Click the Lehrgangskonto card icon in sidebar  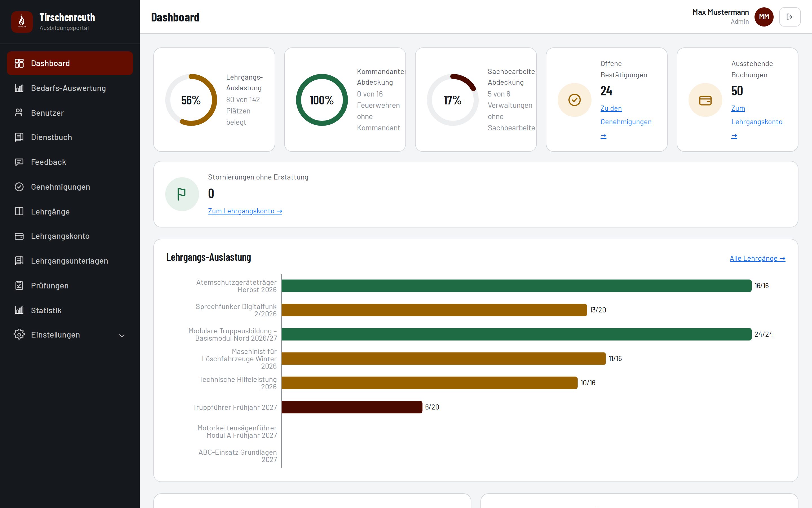click(x=19, y=236)
